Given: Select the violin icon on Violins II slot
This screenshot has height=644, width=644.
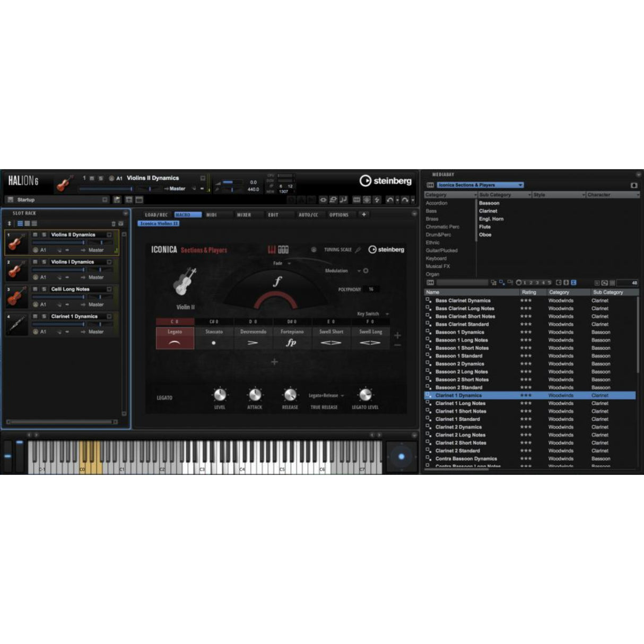Looking at the screenshot, I should coord(16,243).
